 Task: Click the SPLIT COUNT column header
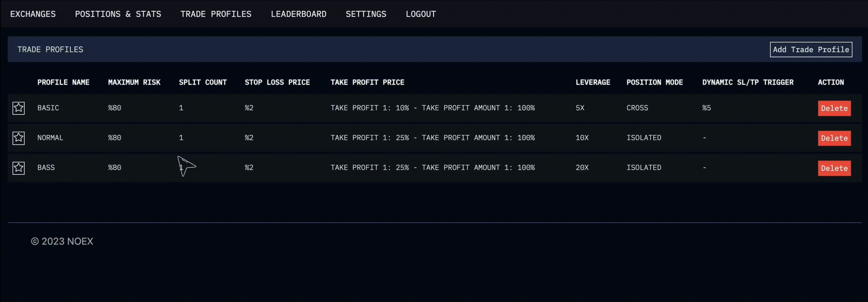click(203, 82)
